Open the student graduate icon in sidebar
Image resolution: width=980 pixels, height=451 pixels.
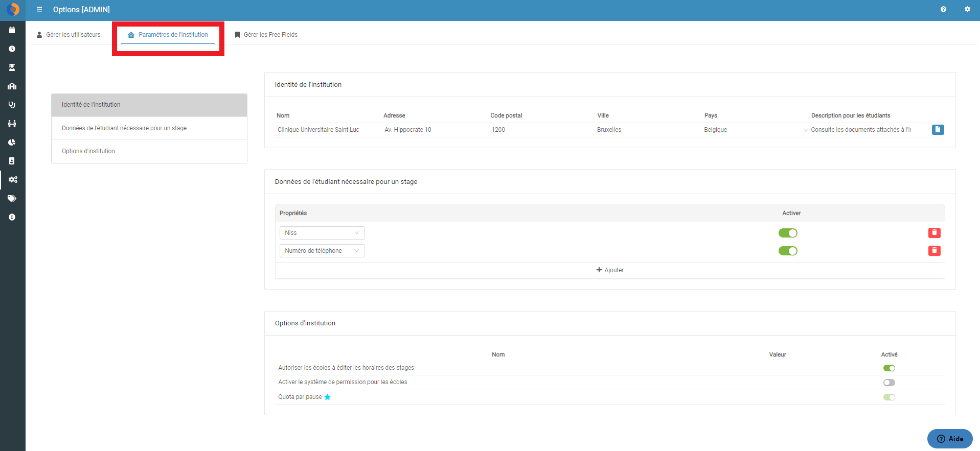coord(12,67)
